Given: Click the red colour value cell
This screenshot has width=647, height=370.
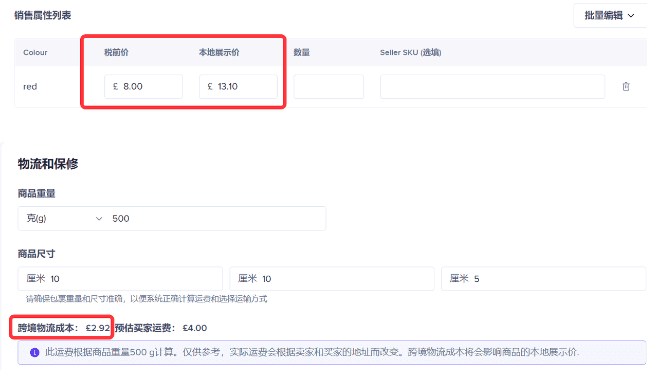Looking at the screenshot, I should tap(30, 87).
